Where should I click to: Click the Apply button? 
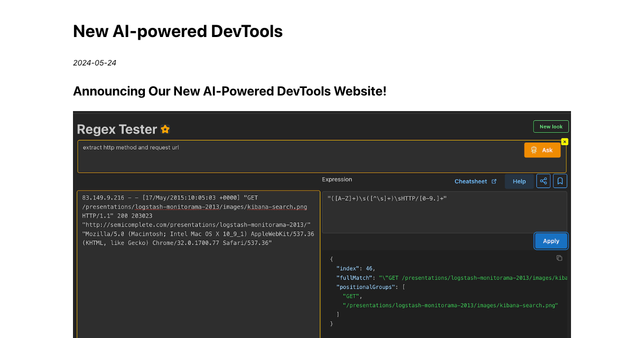(551, 241)
